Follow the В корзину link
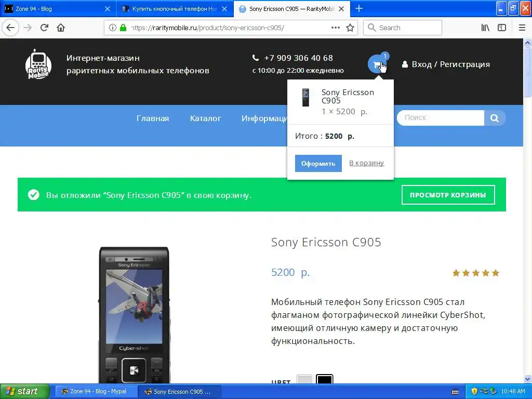532x399 pixels. (366, 163)
